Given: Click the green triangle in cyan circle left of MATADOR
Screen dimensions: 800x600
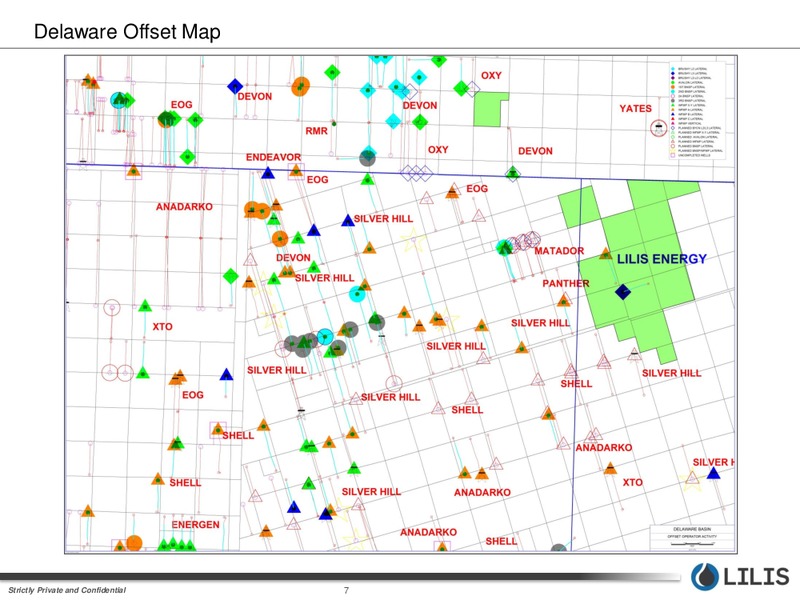Looking at the screenshot, I should click(x=504, y=247).
